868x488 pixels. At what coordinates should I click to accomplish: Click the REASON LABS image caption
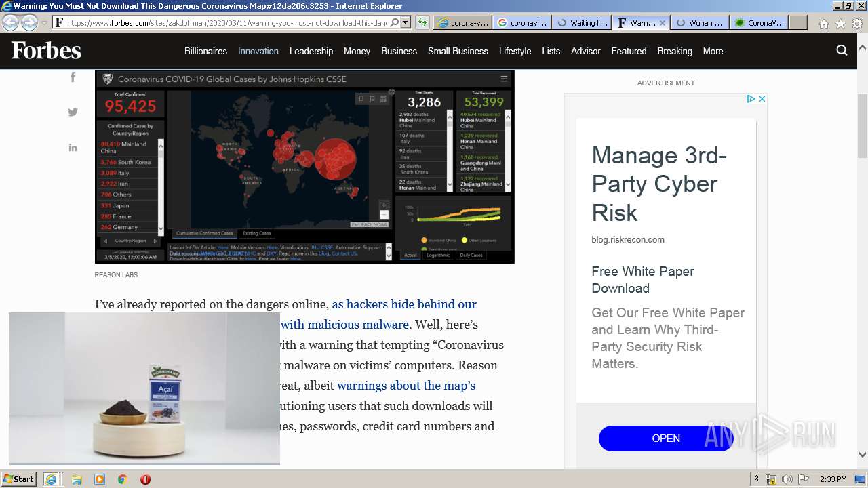(x=116, y=275)
